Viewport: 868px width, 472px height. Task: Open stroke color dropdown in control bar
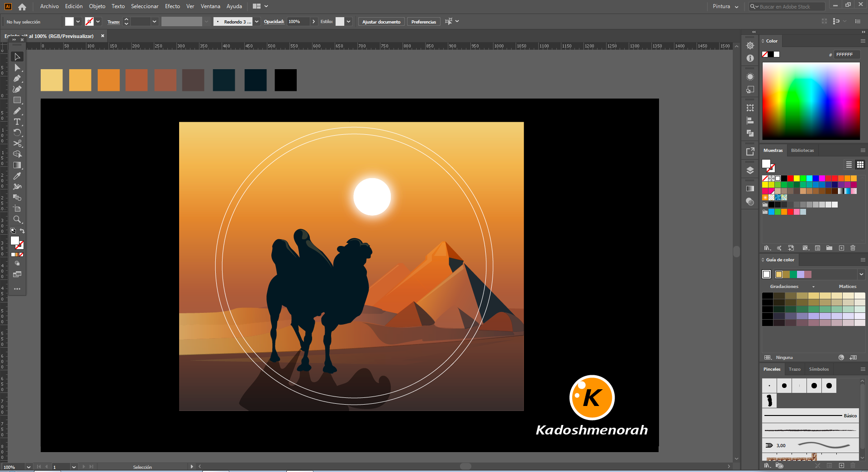pyautogui.click(x=98, y=22)
